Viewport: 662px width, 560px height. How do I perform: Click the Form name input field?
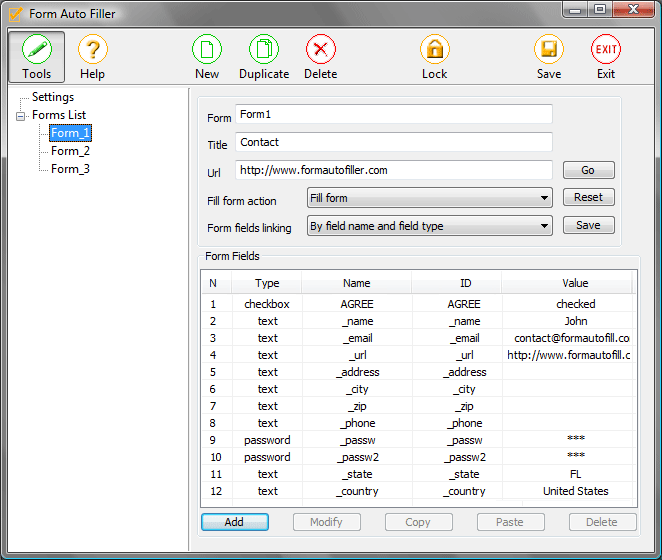(x=393, y=114)
